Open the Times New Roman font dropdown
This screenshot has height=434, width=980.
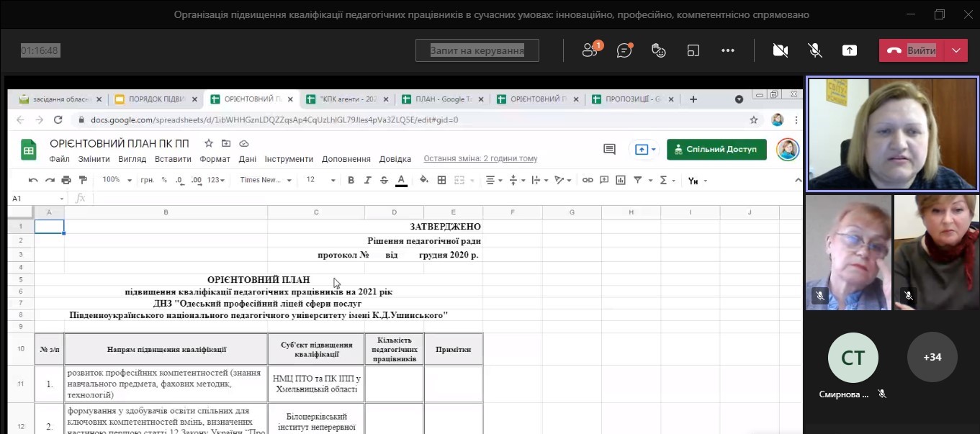(x=266, y=180)
